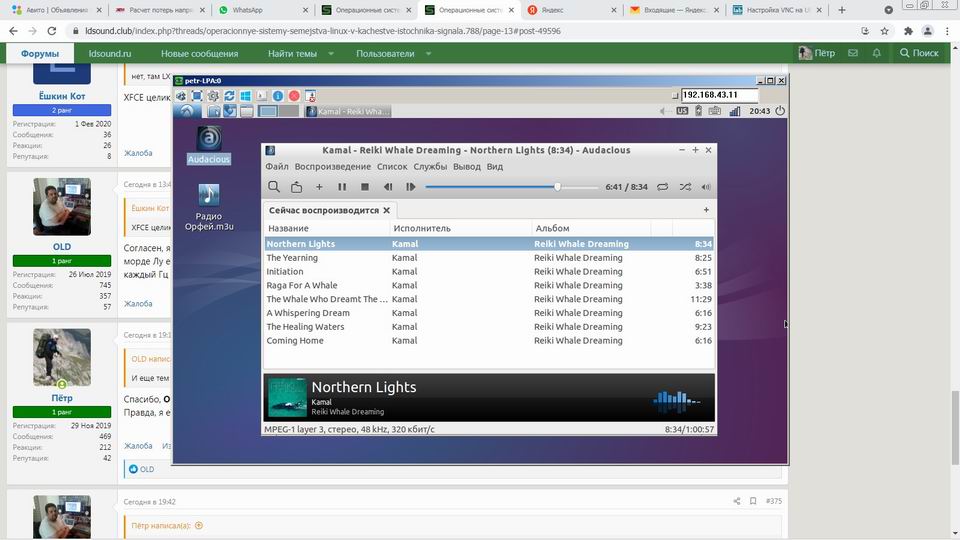This screenshot has width=960, height=540.
Task: Open the OLD user profile link
Action: tap(62, 247)
